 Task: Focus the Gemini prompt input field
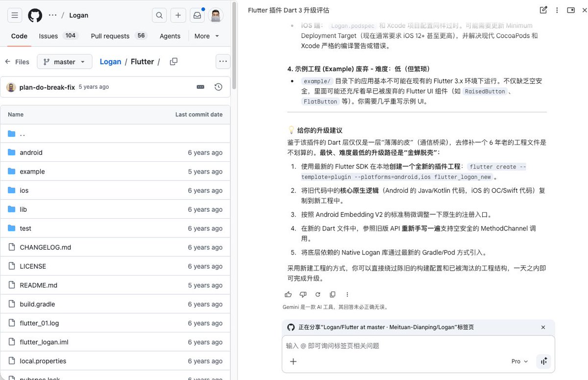click(x=418, y=346)
